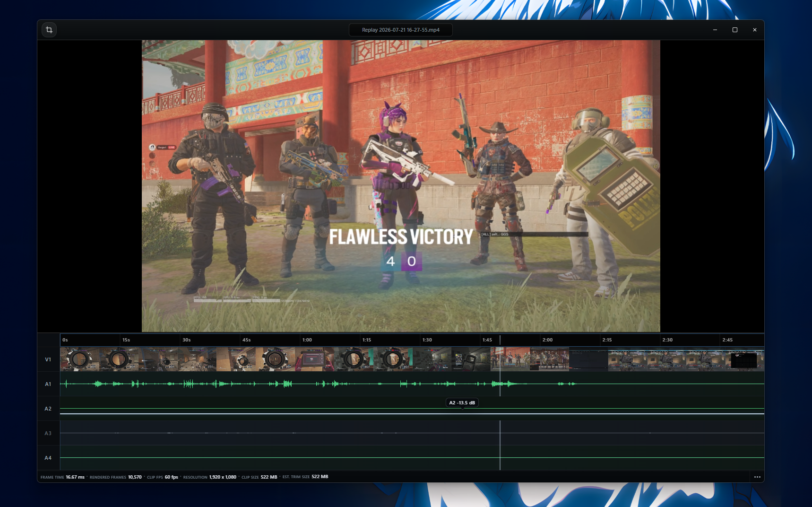
Task: Jump to 0s on the timeline ruler
Action: [65, 340]
